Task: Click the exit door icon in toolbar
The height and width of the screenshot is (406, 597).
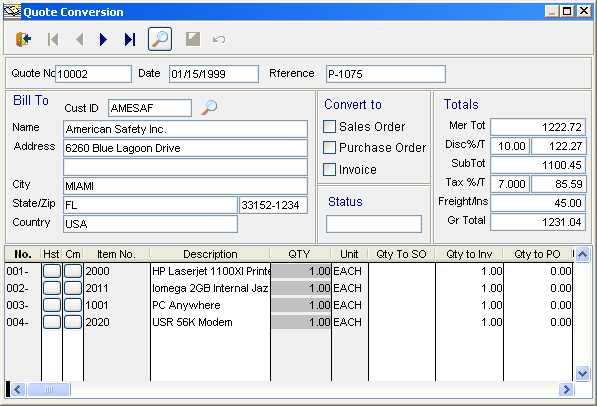Action: [x=23, y=39]
